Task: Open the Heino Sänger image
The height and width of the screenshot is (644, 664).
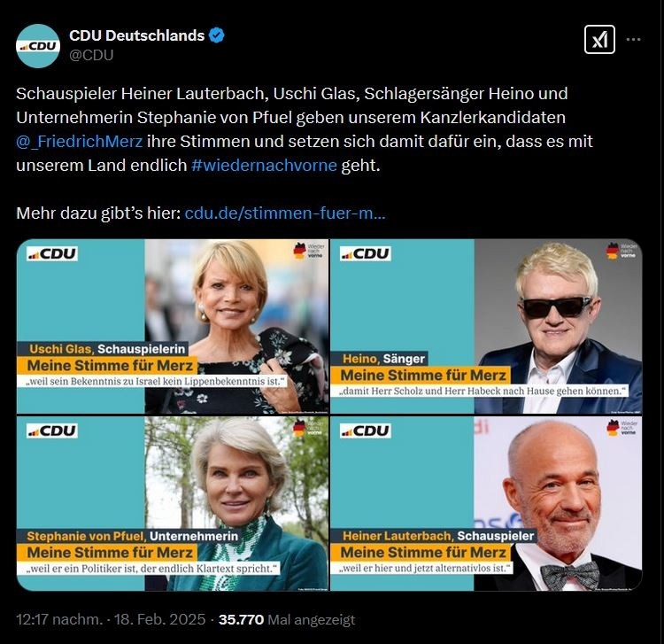Action: 486,326
